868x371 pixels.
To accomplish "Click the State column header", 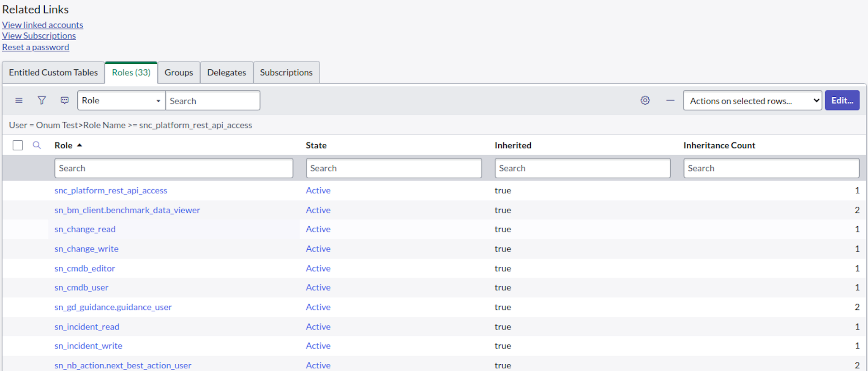I will [316, 145].
